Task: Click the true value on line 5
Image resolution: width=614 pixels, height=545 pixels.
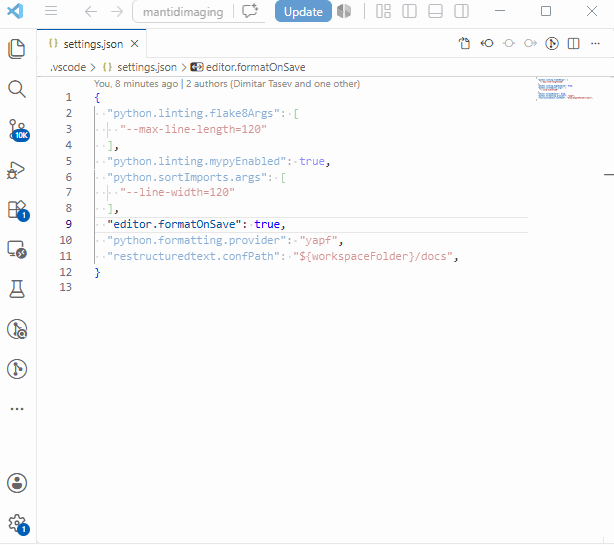Action: coord(312,161)
